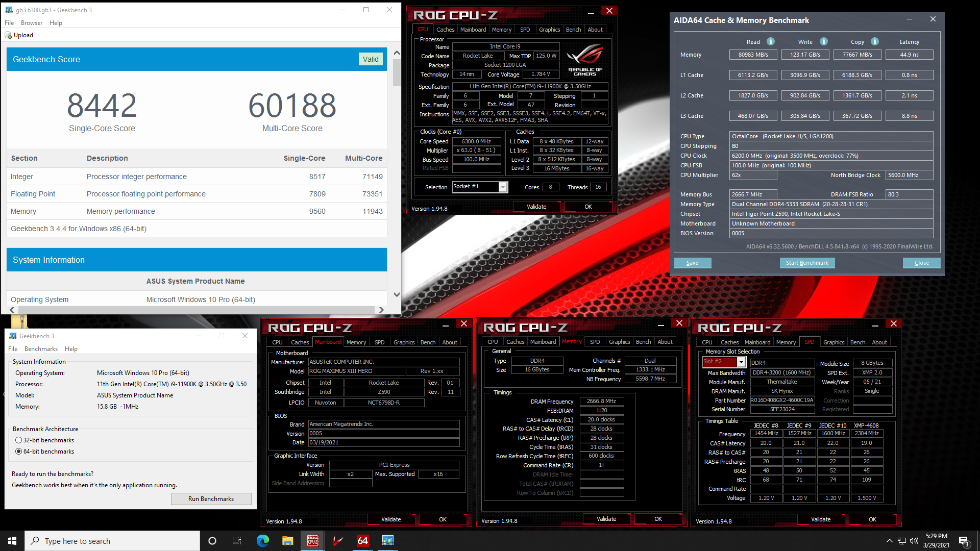Viewport: 980px width, 551px height.
Task: Click BIOS Date 03/19/2021 field
Action: click(384, 442)
